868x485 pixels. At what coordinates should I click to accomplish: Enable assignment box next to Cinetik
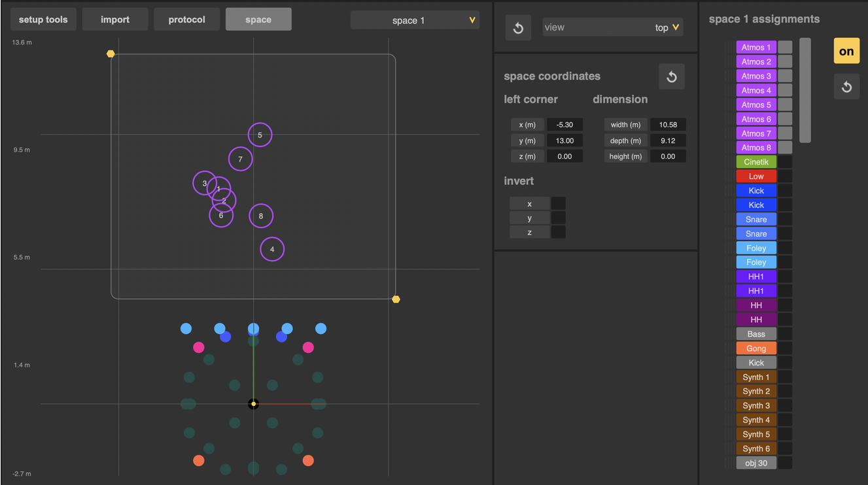tap(785, 161)
